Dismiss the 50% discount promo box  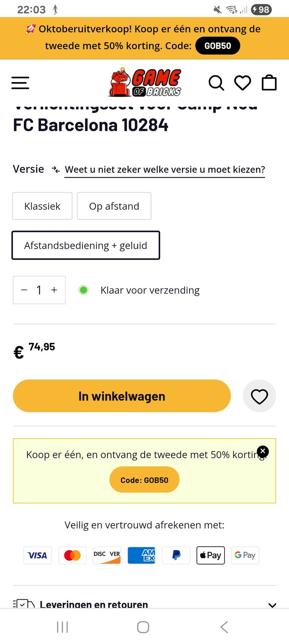(263, 451)
